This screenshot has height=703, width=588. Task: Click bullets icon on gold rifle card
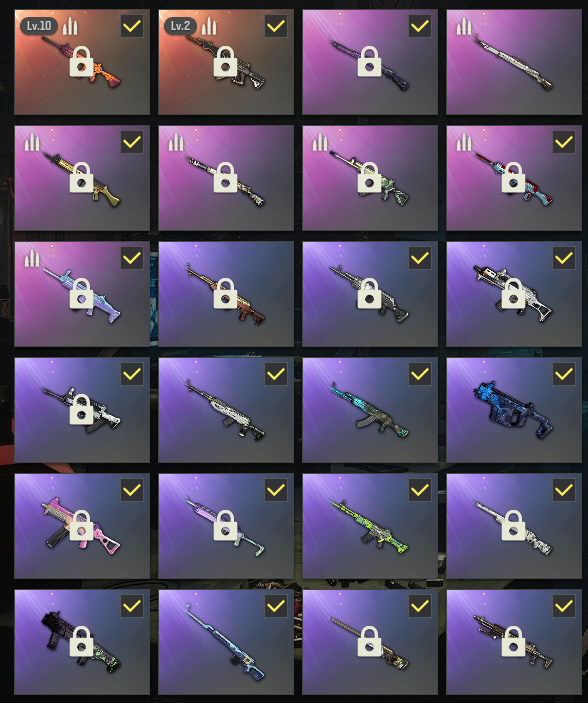32,142
